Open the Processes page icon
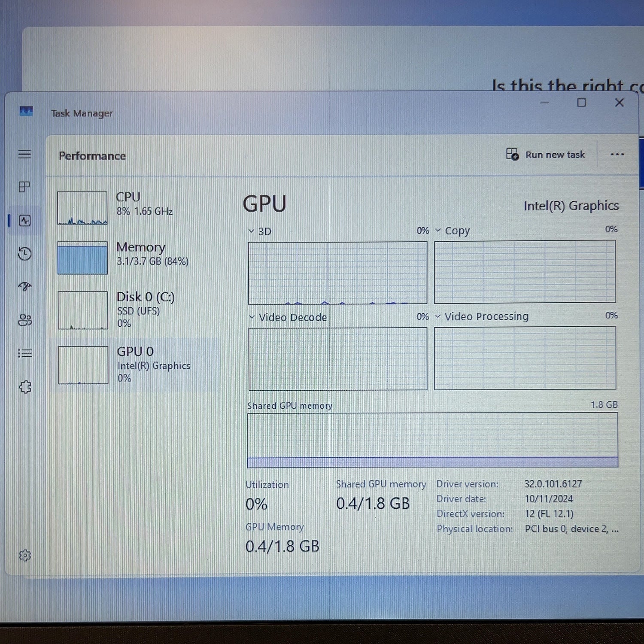The width and height of the screenshot is (644, 644). [24, 187]
